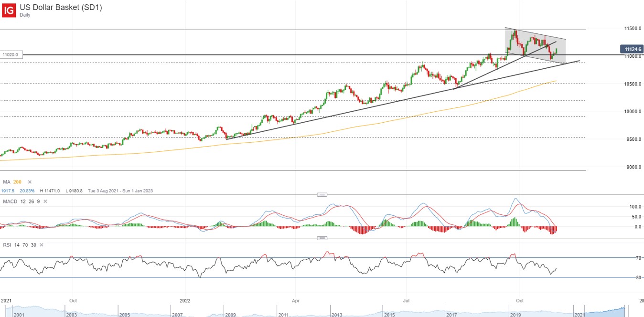The height and width of the screenshot is (317, 644).
Task: Grab the divider handle above RSI pane
Action: [x=322, y=238]
